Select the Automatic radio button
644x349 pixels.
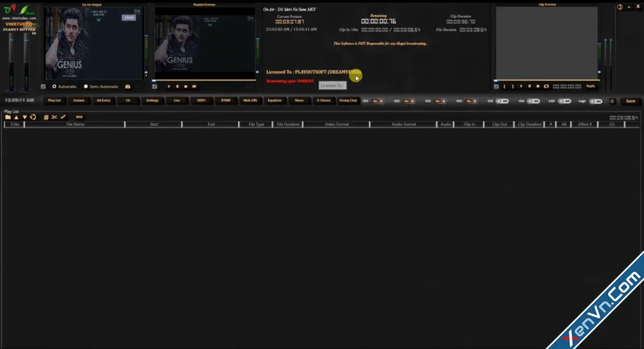(54, 87)
